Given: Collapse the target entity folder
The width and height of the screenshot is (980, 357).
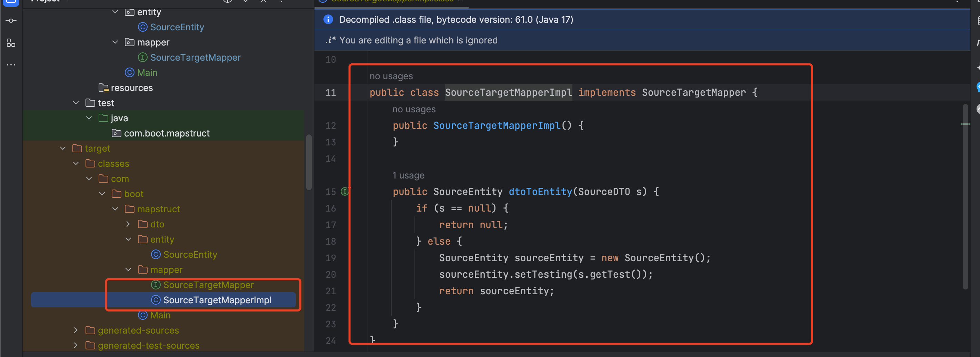Looking at the screenshot, I should (x=128, y=239).
